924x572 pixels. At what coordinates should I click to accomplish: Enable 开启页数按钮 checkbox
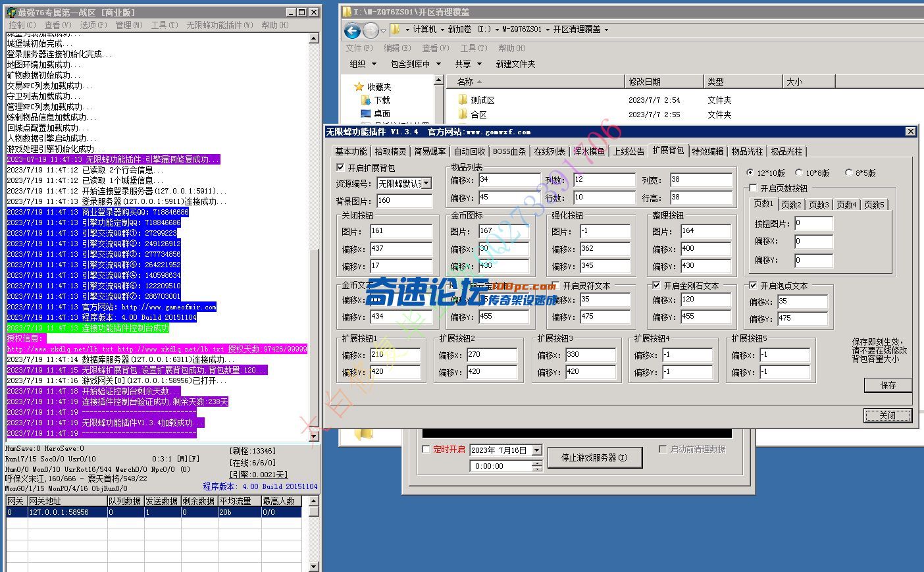(754, 188)
